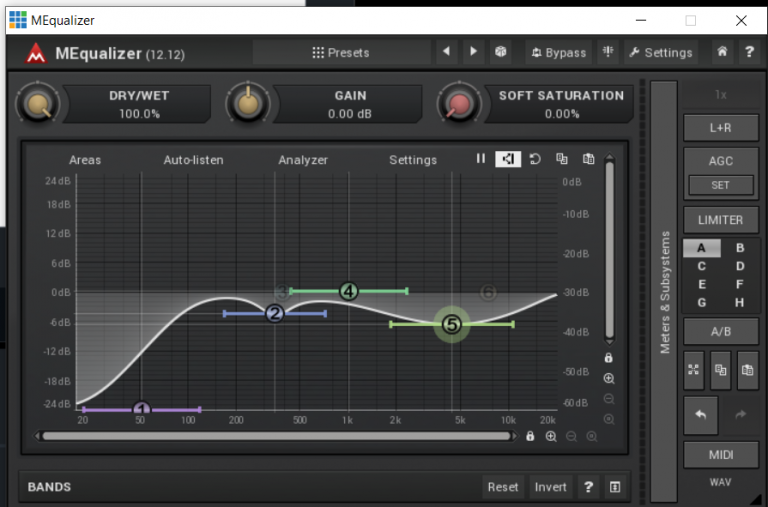Open help with the header question mark
Screen dimensions: 768x507
click(749, 51)
